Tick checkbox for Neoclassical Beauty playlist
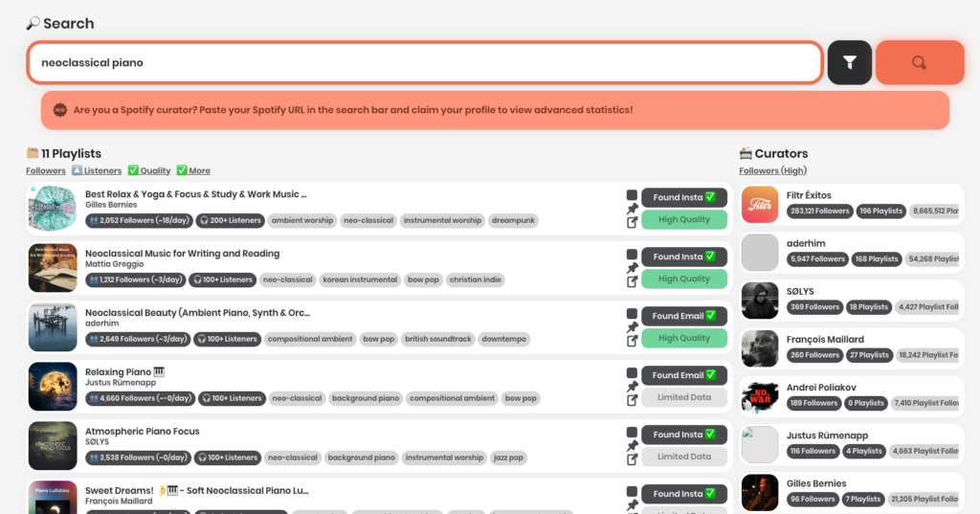The width and height of the screenshot is (980, 514). point(632,314)
